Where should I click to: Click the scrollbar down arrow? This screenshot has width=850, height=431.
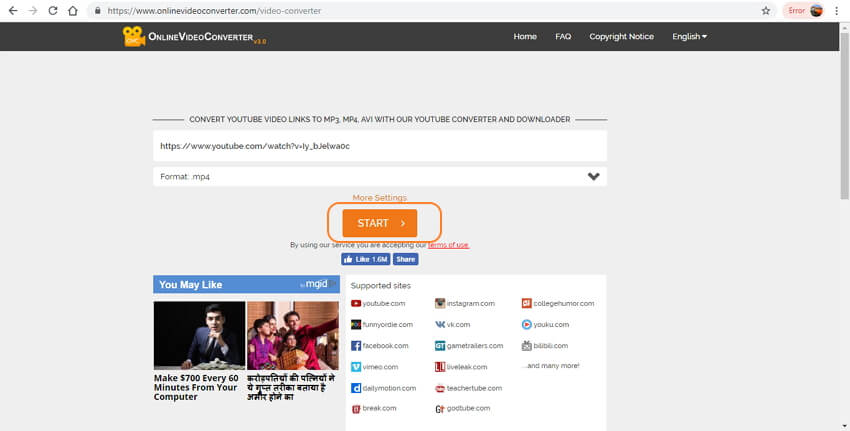tap(845, 426)
